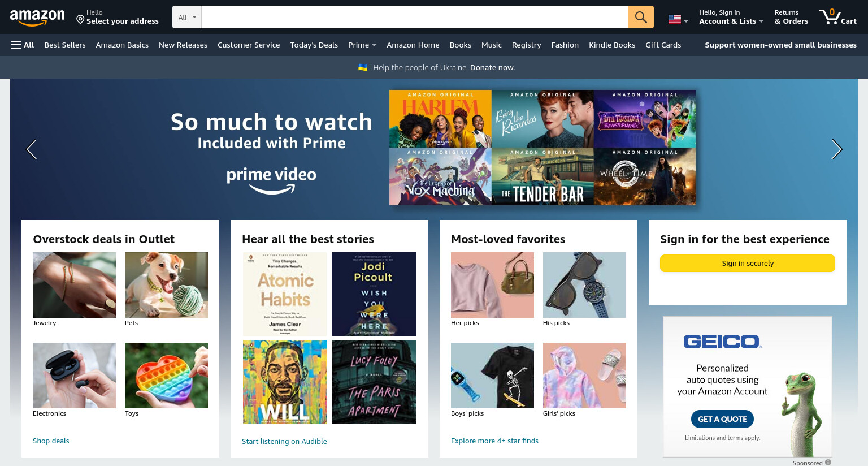Click Being the Ricardos tile
This screenshot has width=868, height=466.
point(542,119)
